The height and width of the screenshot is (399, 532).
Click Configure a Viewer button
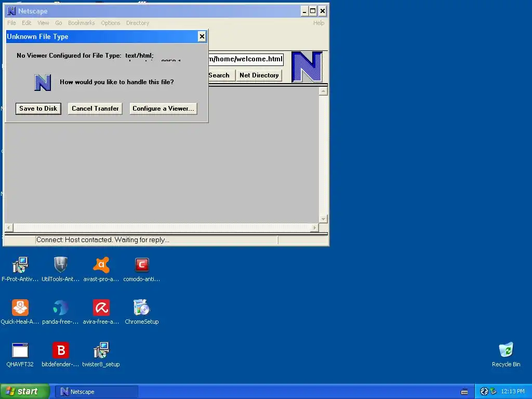point(163,109)
